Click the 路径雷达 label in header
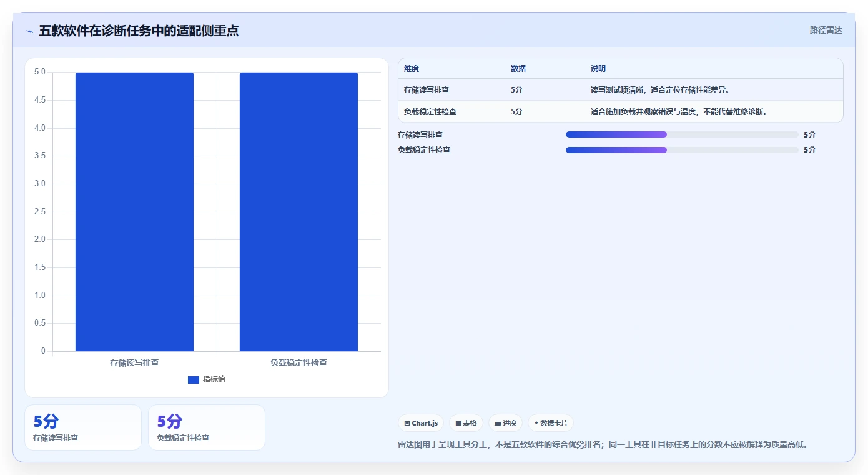 pyautogui.click(x=826, y=30)
